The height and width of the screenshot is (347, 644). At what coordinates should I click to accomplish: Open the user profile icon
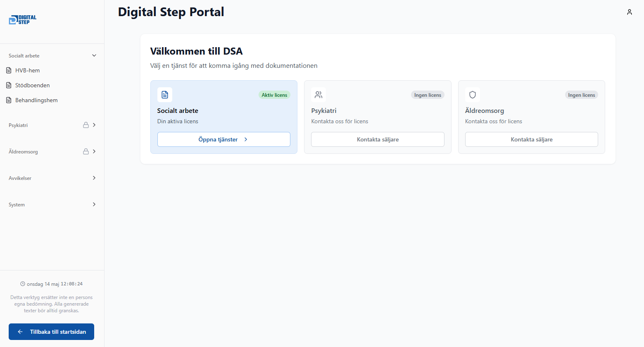(630, 12)
